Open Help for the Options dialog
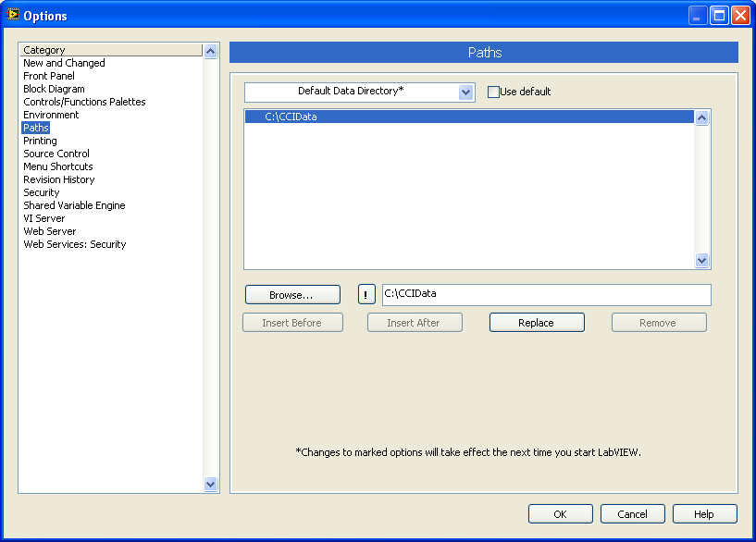 click(704, 514)
